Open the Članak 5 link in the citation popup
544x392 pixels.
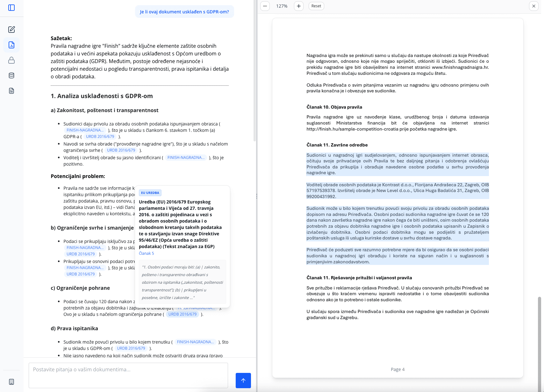click(x=146, y=253)
